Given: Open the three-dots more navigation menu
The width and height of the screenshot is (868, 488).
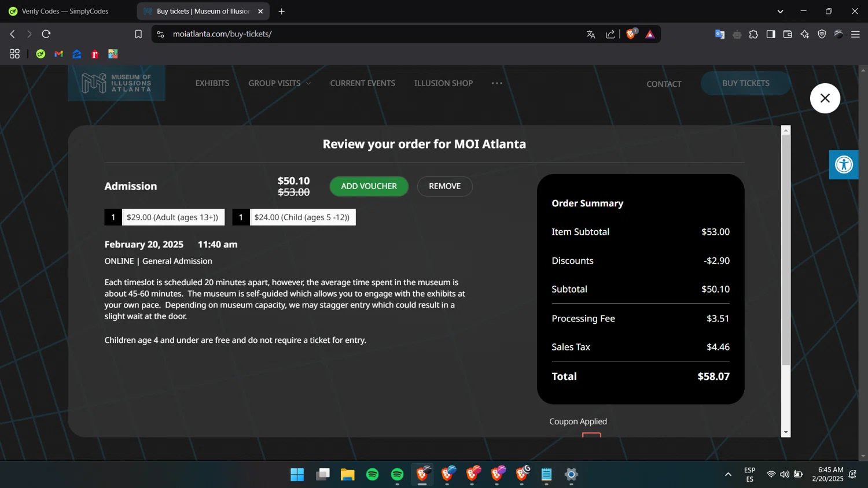Looking at the screenshot, I should pos(496,83).
